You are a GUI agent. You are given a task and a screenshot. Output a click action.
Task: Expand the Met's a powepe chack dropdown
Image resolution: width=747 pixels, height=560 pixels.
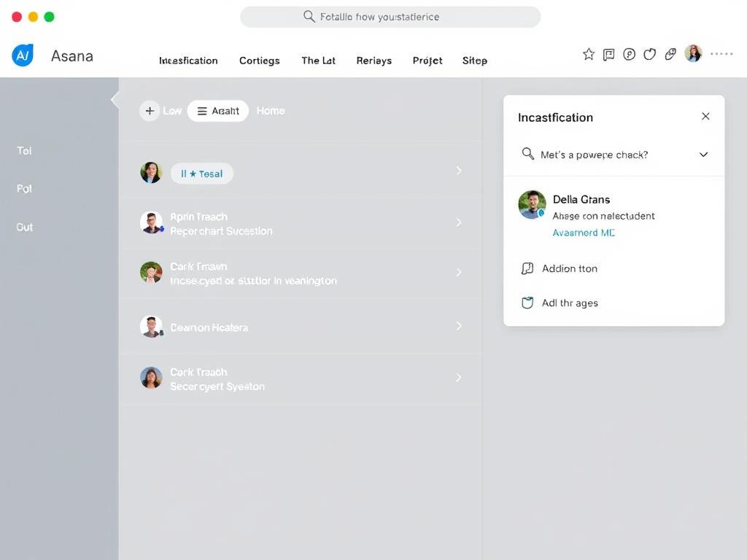[x=703, y=155]
